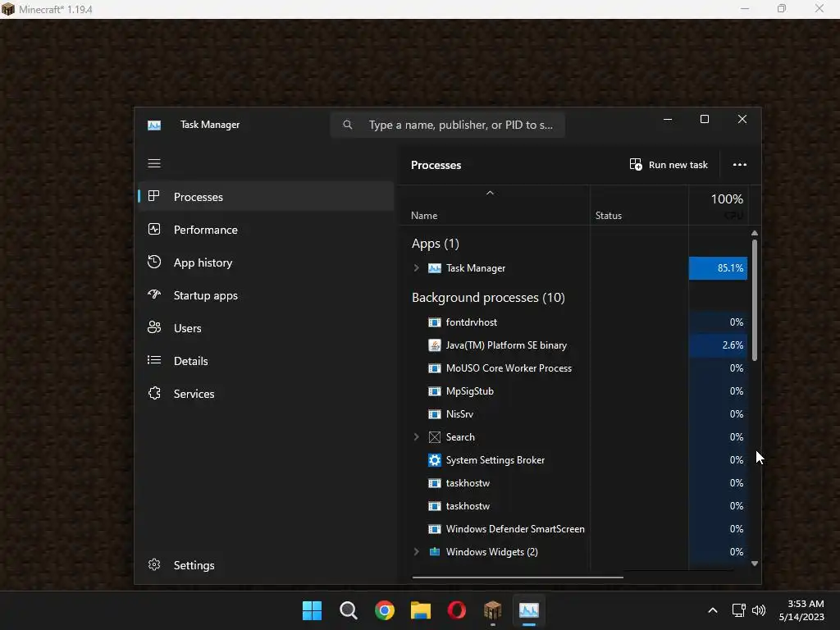Switch to the Performance page
The image size is (840, 630).
tap(266, 230)
